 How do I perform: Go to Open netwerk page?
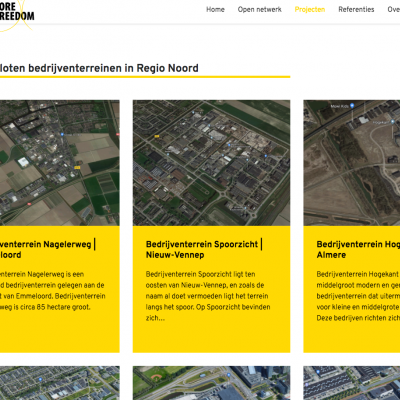tap(260, 9)
